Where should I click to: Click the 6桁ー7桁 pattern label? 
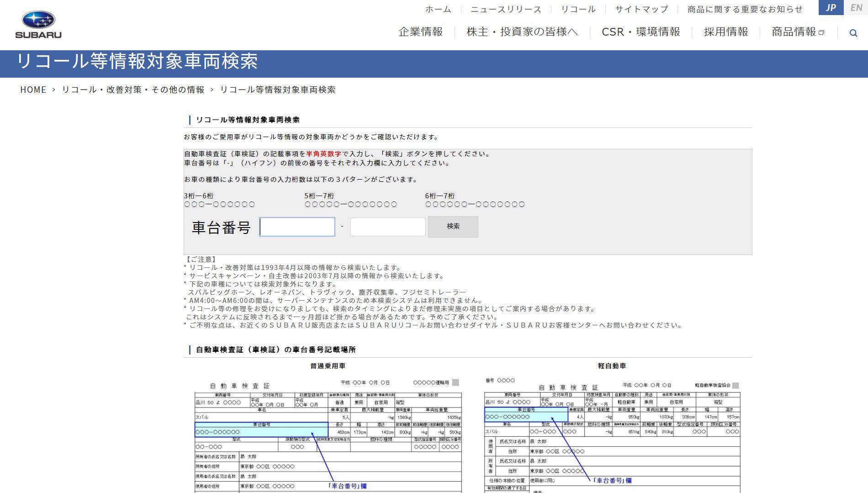tap(440, 196)
